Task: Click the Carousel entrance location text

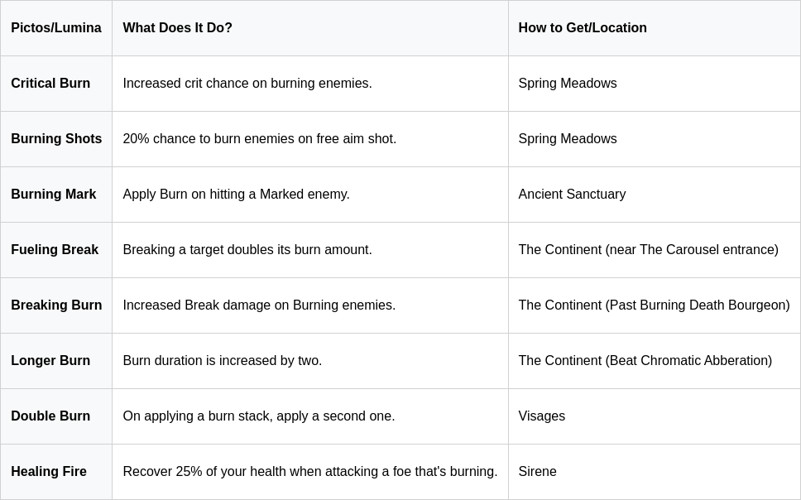Action: [x=648, y=250]
